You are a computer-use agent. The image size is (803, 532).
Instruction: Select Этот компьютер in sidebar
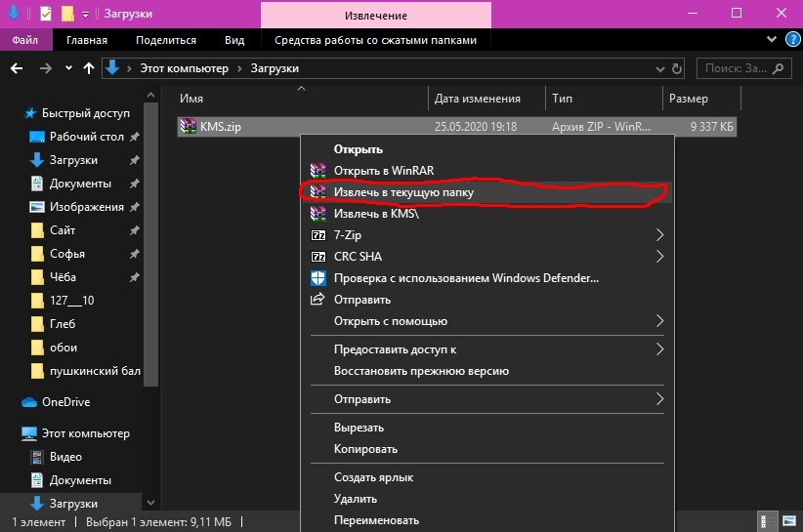point(76,433)
